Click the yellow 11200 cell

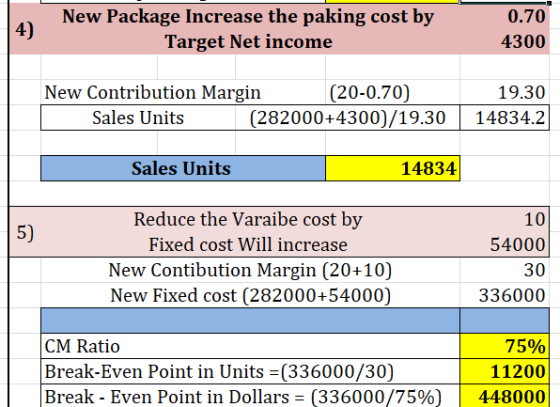[x=504, y=372]
